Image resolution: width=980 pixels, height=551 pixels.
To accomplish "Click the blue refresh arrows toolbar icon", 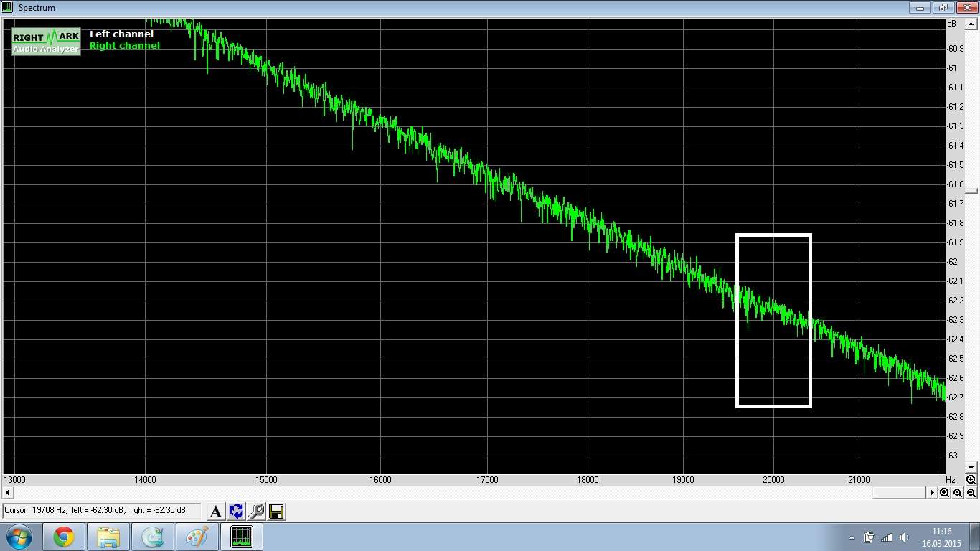I will click(x=236, y=511).
